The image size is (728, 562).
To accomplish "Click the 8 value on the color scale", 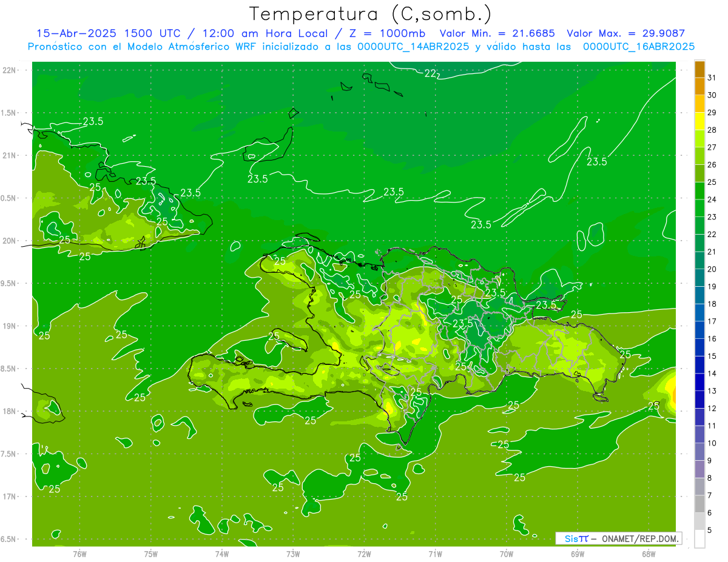I will pyautogui.click(x=710, y=478).
